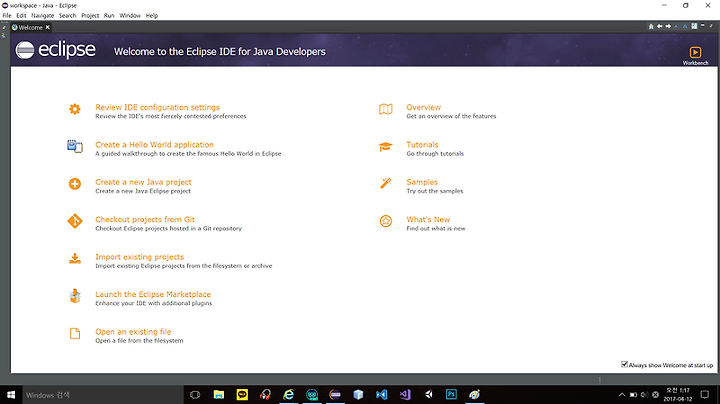Open the Search menu

68,16
